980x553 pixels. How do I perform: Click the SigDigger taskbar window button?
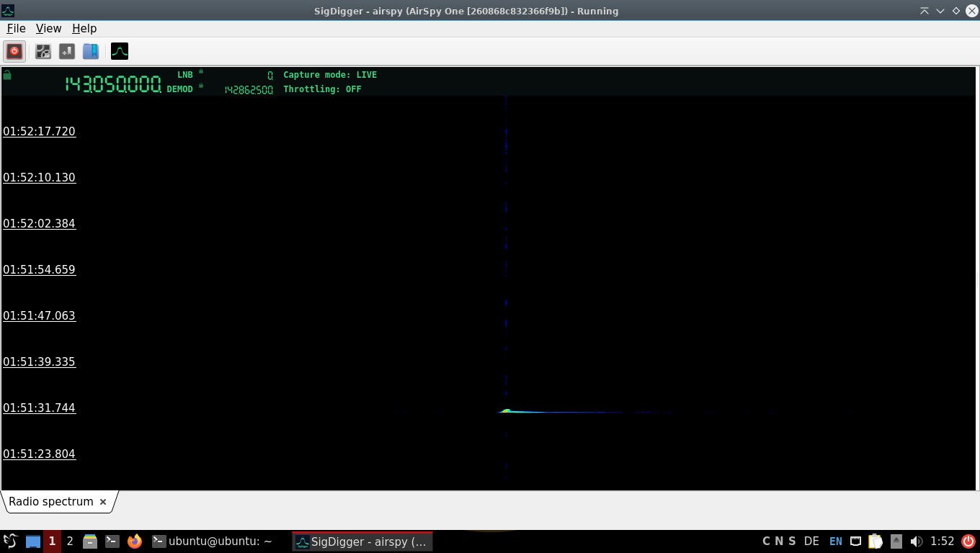[x=362, y=541]
